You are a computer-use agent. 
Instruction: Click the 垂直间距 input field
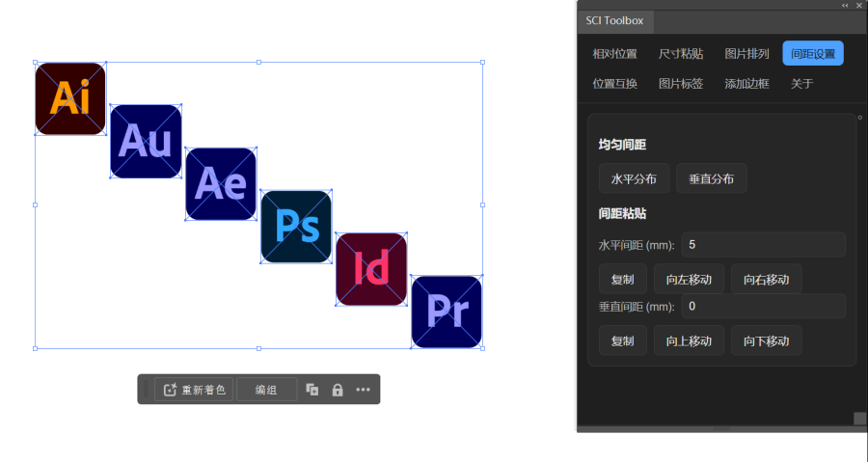pyautogui.click(x=764, y=306)
